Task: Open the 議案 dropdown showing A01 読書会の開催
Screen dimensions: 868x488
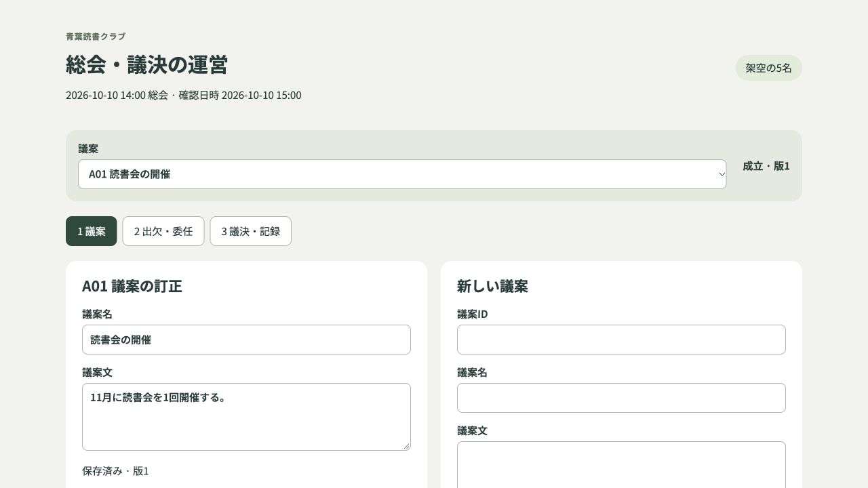Action: click(402, 174)
